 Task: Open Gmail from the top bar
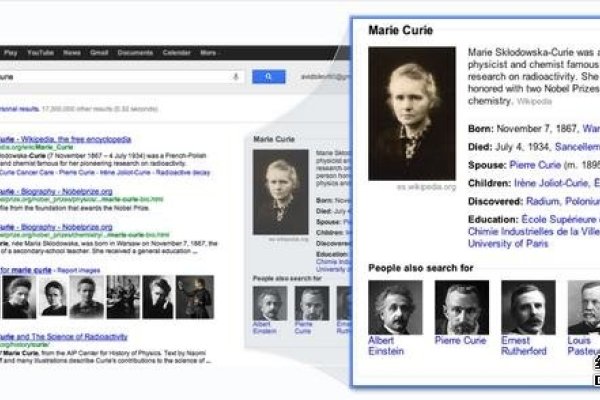tap(99, 53)
